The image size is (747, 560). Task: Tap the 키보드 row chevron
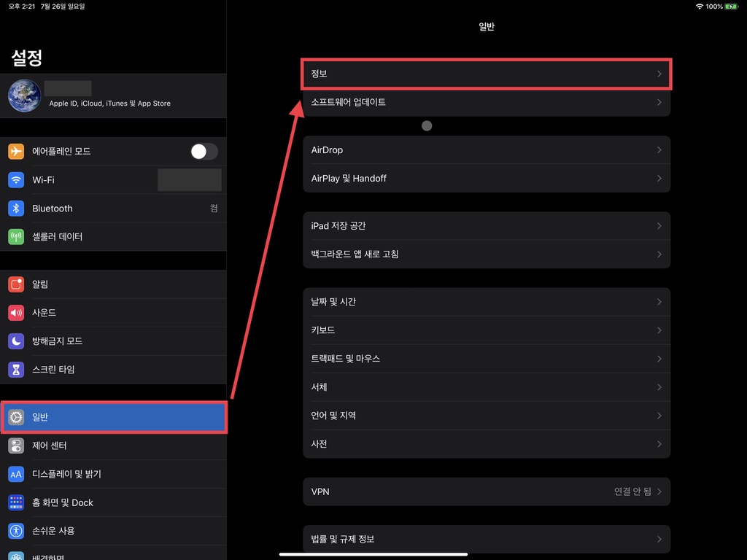click(x=659, y=330)
